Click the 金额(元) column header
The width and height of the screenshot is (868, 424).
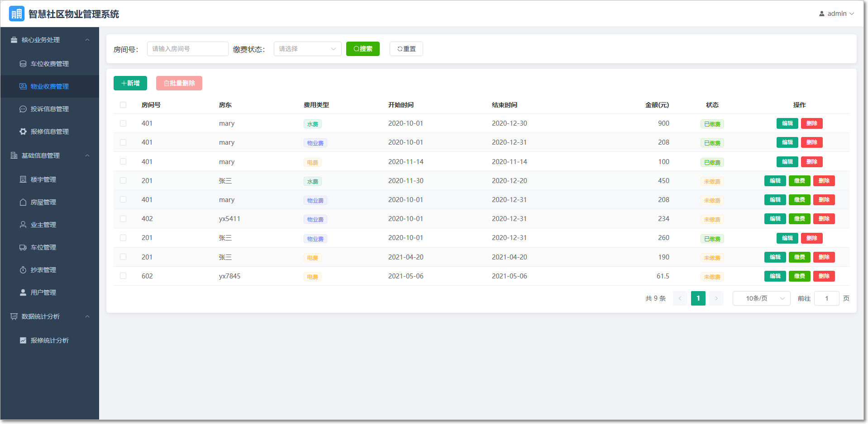[657, 105]
